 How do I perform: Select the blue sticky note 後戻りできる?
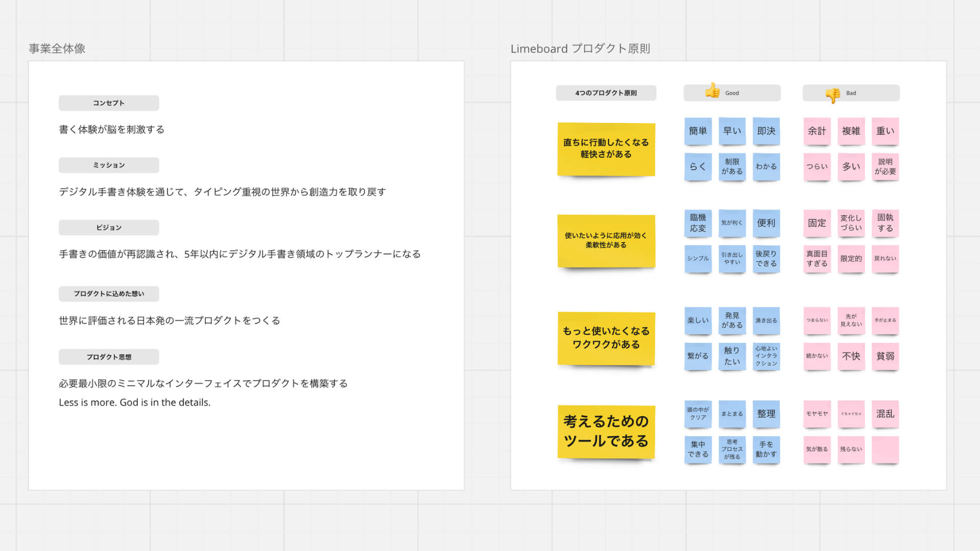coord(766,259)
